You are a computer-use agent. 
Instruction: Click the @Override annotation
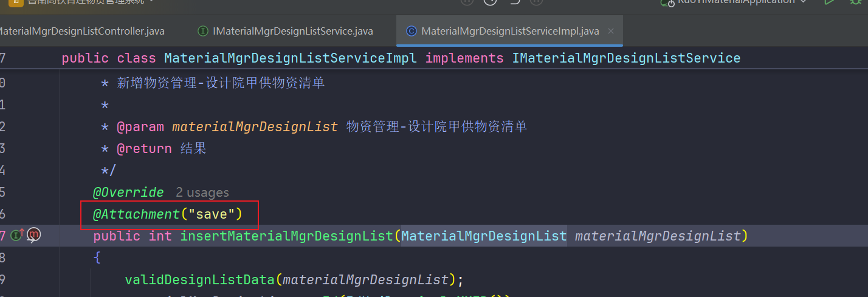(128, 193)
